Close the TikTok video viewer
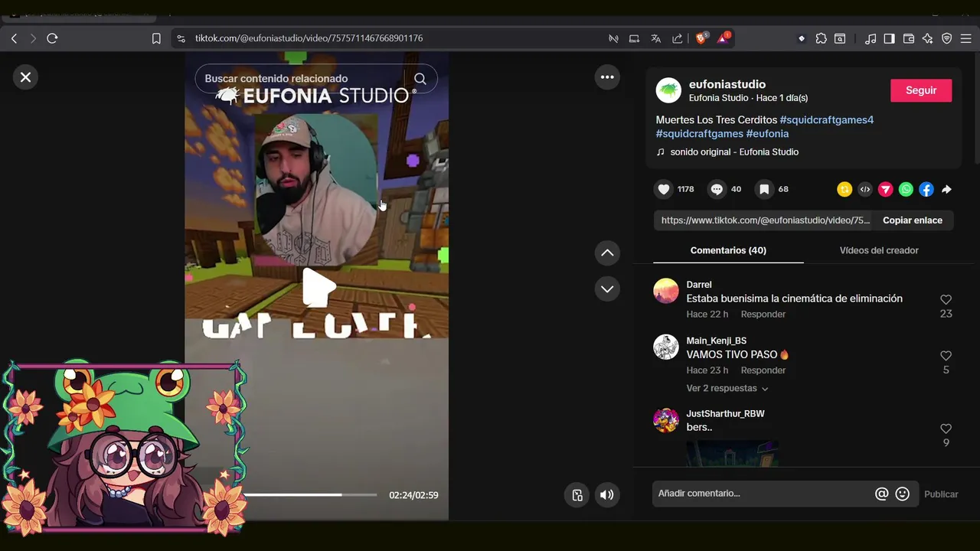 pos(25,77)
